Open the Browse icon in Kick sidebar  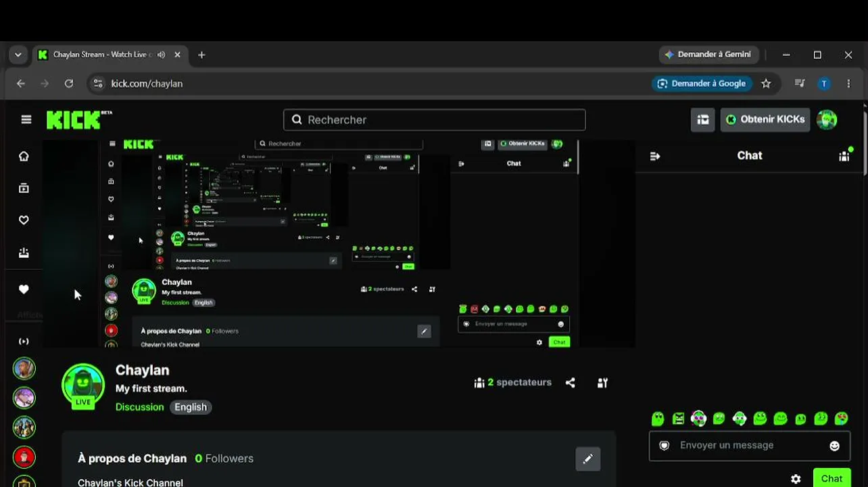[24, 188]
